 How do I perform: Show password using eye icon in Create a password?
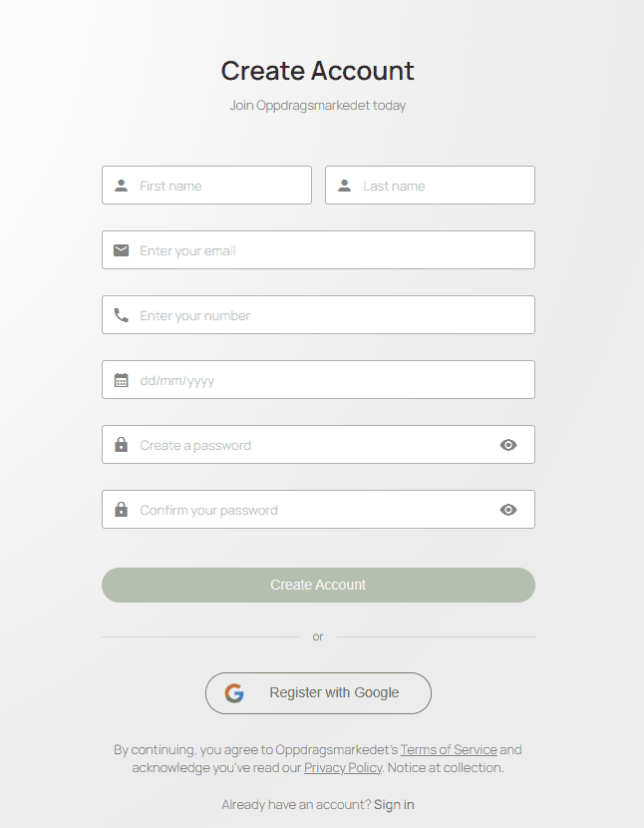[508, 445]
